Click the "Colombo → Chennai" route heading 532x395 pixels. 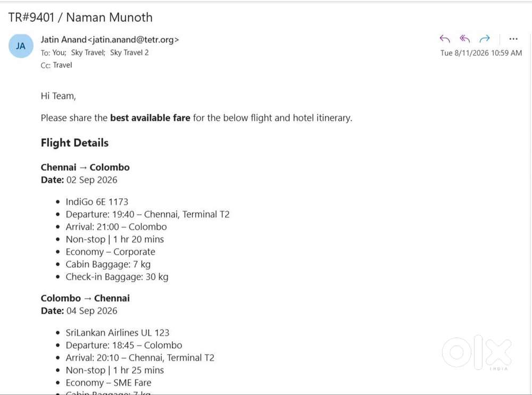[x=85, y=298]
